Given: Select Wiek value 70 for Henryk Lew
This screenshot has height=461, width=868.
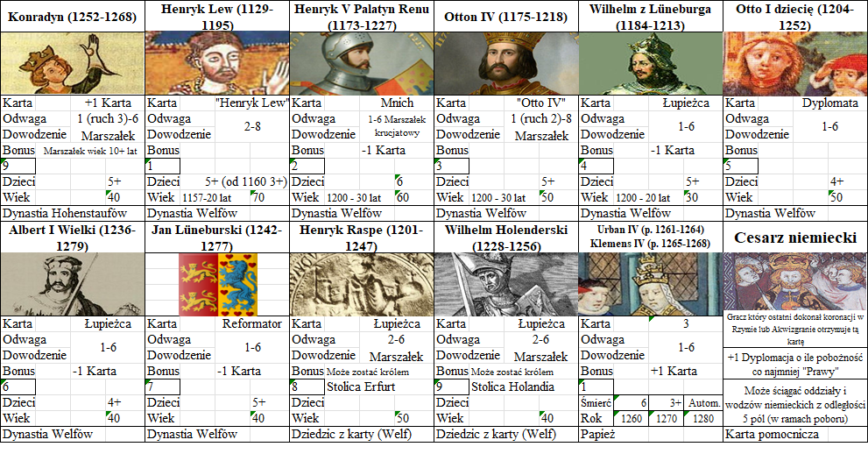Looking at the screenshot, I should click(x=270, y=198).
